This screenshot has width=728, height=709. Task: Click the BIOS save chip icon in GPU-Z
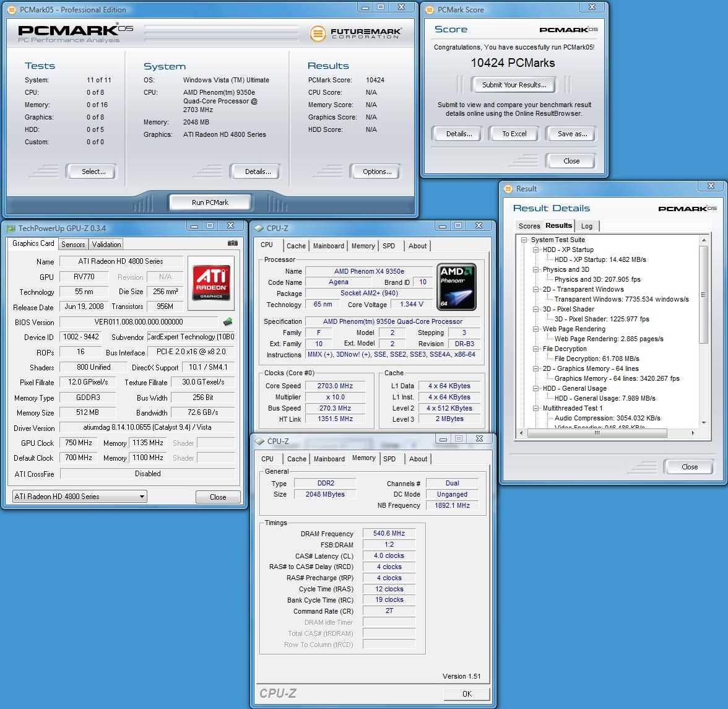click(x=228, y=321)
